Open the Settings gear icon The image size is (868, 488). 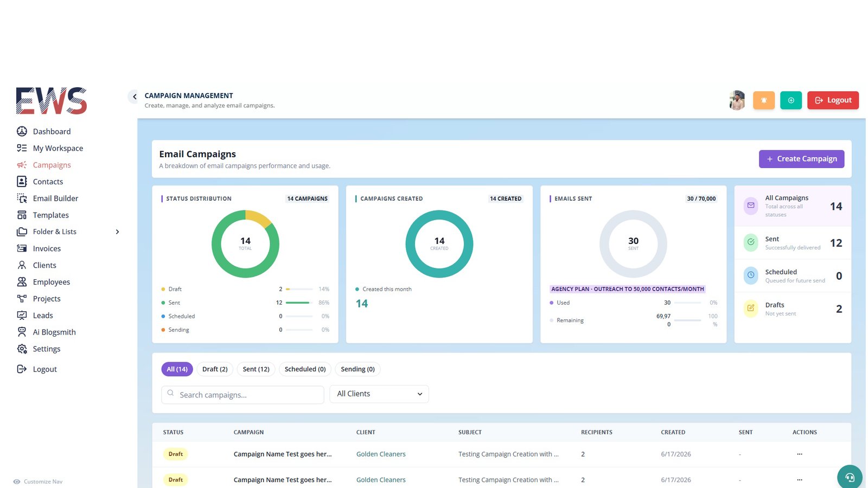tap(22, 349)
